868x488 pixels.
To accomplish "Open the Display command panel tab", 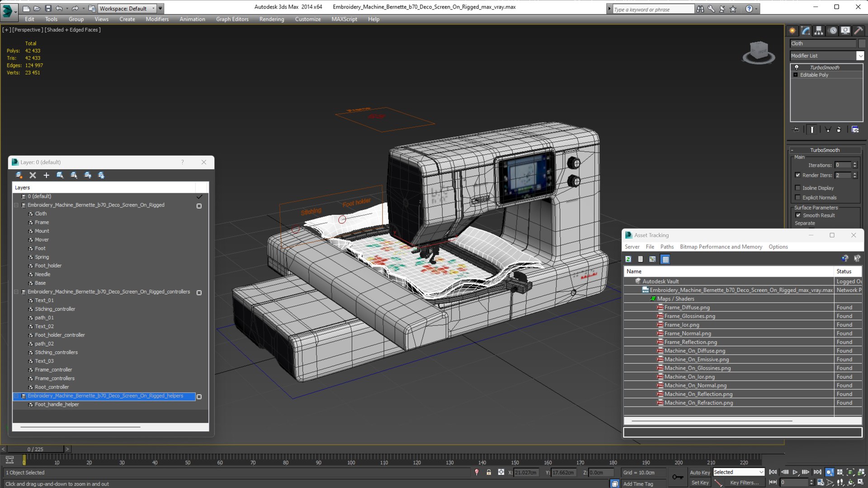I will 845,30.
